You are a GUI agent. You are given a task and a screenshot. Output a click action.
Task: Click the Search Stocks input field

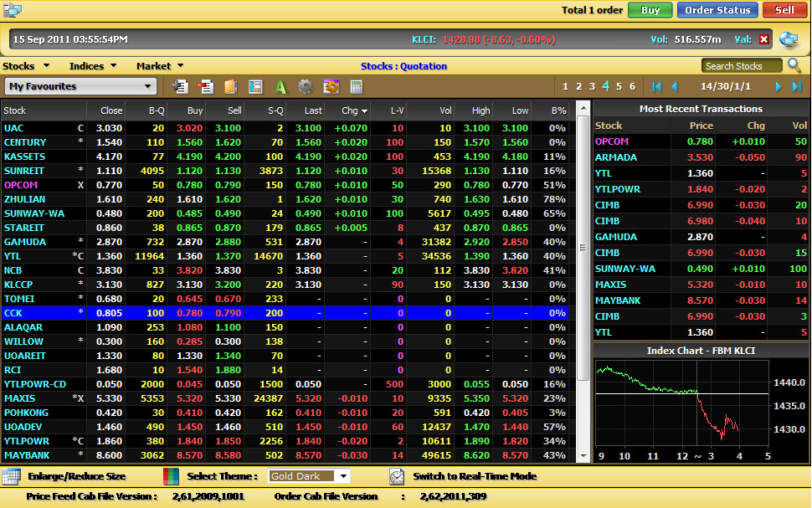click(x=742, y=66)
